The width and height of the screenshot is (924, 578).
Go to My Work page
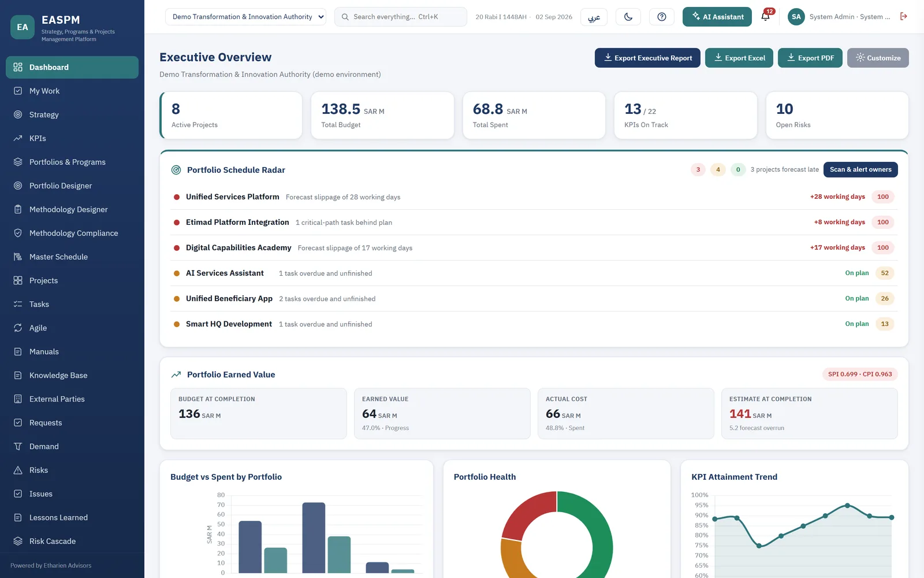(72, 91)
